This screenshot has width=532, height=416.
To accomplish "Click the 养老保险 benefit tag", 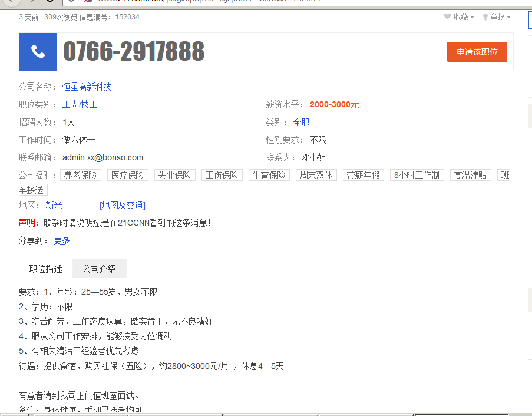I will (81, 175).
